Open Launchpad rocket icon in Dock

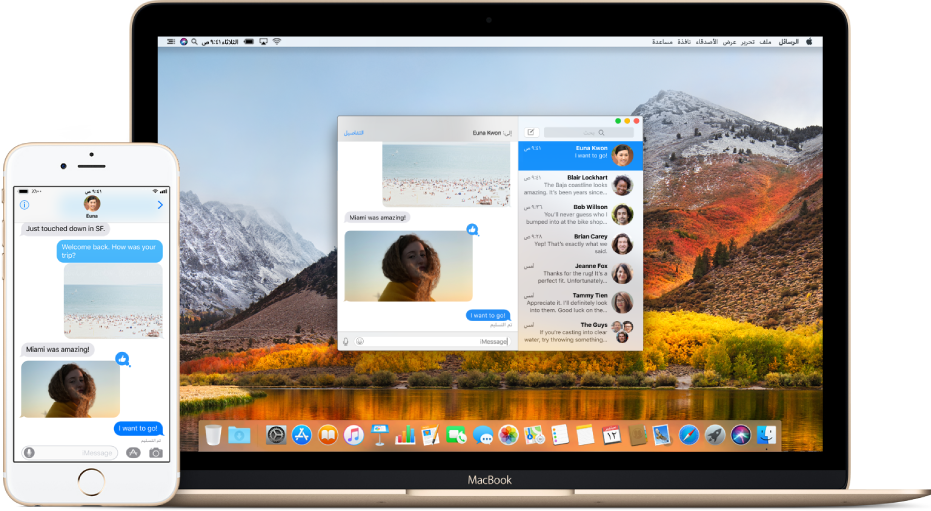715,436
